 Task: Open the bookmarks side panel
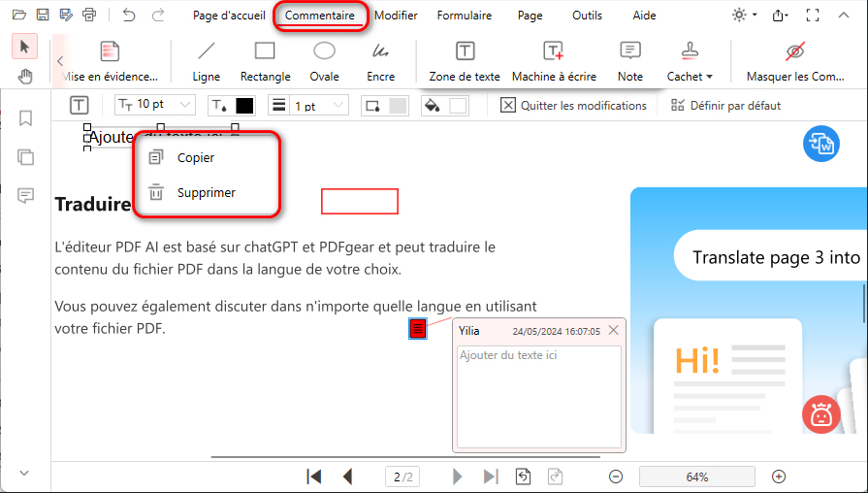[25, 118]
